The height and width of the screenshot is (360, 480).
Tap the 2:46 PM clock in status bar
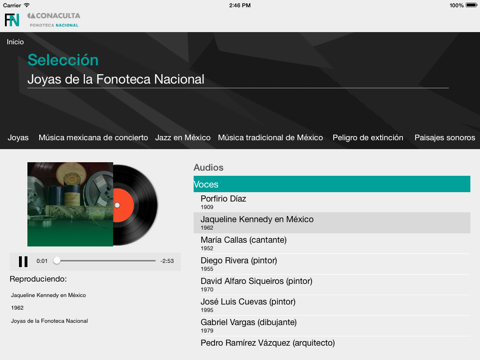[x=240, y=5]
